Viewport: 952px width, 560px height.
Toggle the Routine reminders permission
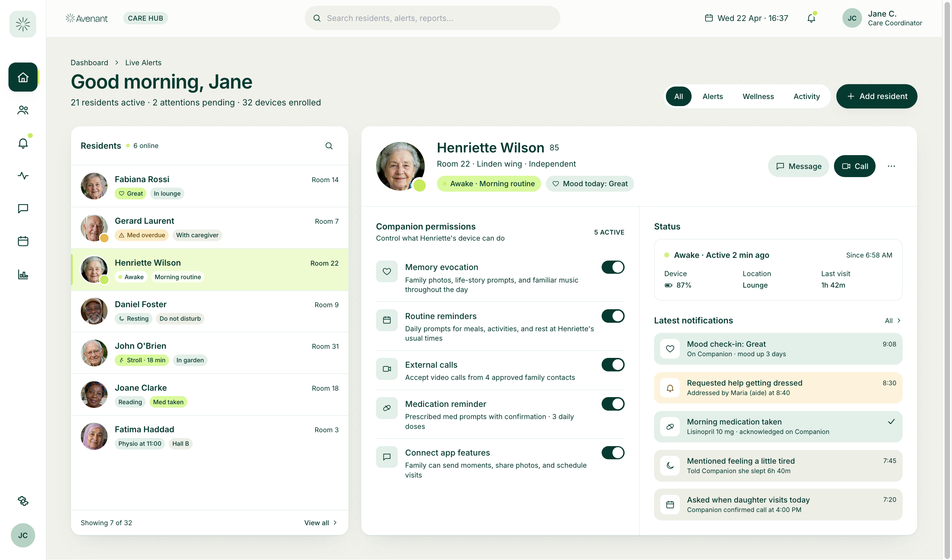click(x=613, y=316)
